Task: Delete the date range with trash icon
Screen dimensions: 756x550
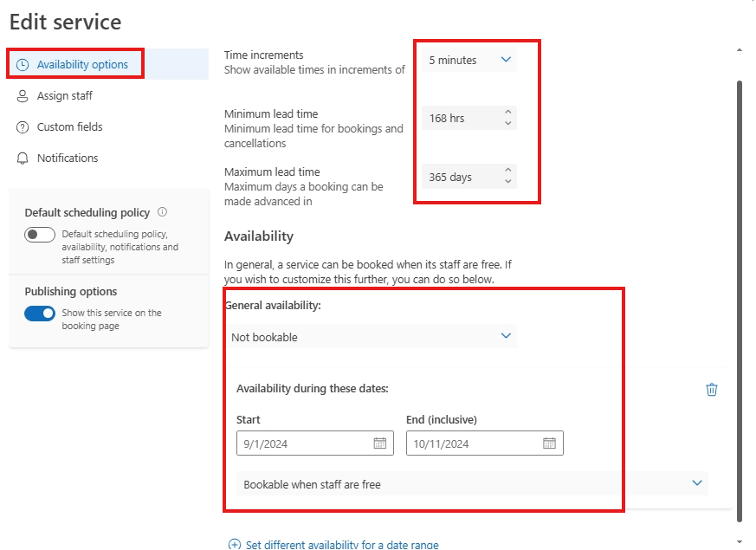Action: [x=712, y=390]
